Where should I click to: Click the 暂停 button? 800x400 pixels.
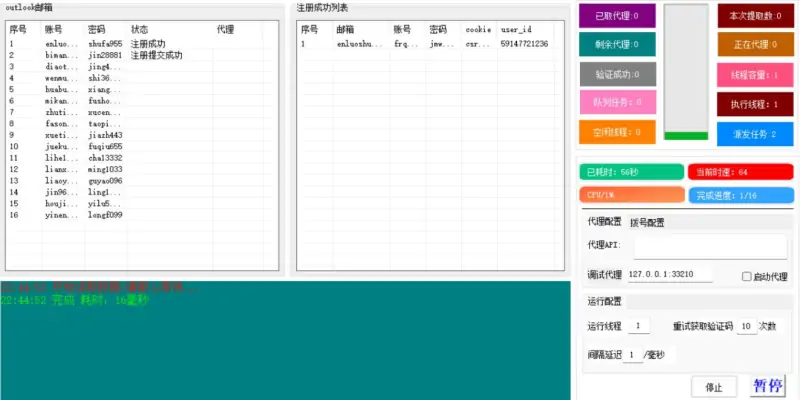point(768,385)
